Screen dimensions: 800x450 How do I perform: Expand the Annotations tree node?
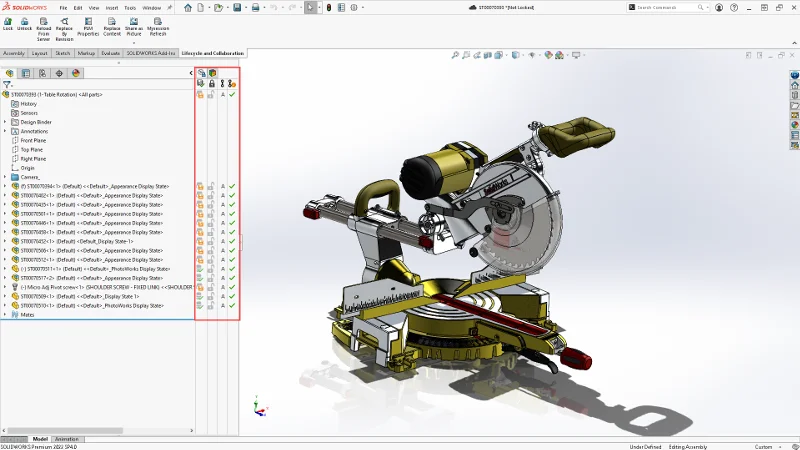point(5,131)
